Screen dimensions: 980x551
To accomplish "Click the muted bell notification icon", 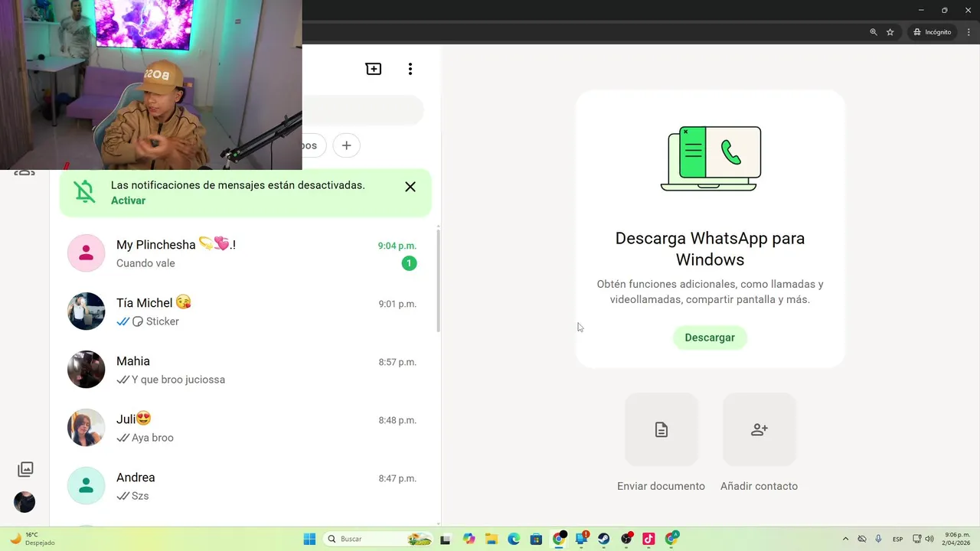I will coord(85,192).
